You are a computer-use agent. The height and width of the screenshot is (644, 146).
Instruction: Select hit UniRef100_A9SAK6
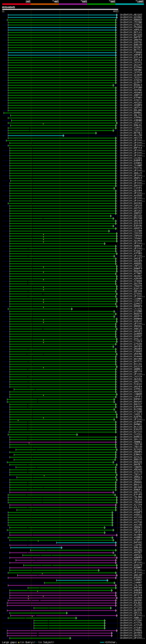tap(131, 93)
